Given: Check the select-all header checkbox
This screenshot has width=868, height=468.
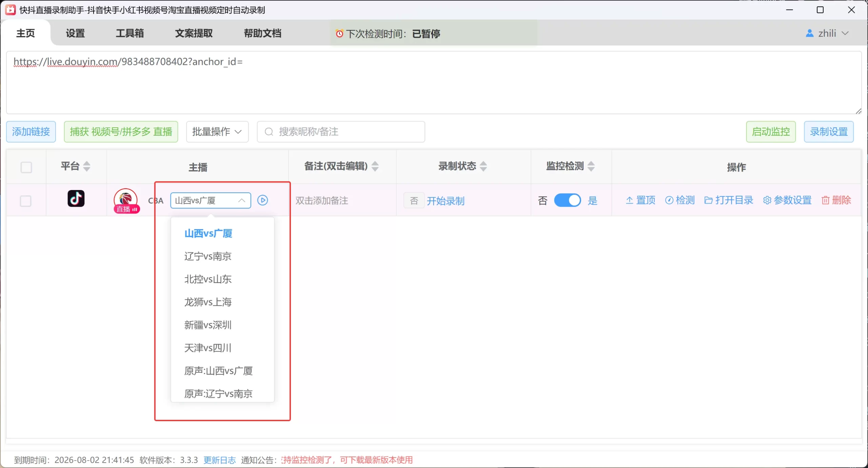Looking at the screenshot, I should click(26, 167).
